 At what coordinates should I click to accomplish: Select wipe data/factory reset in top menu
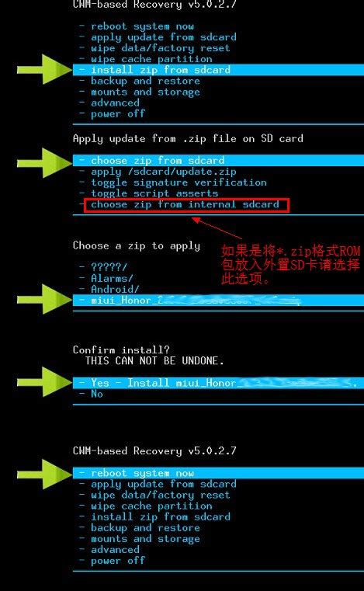(160, 48)
